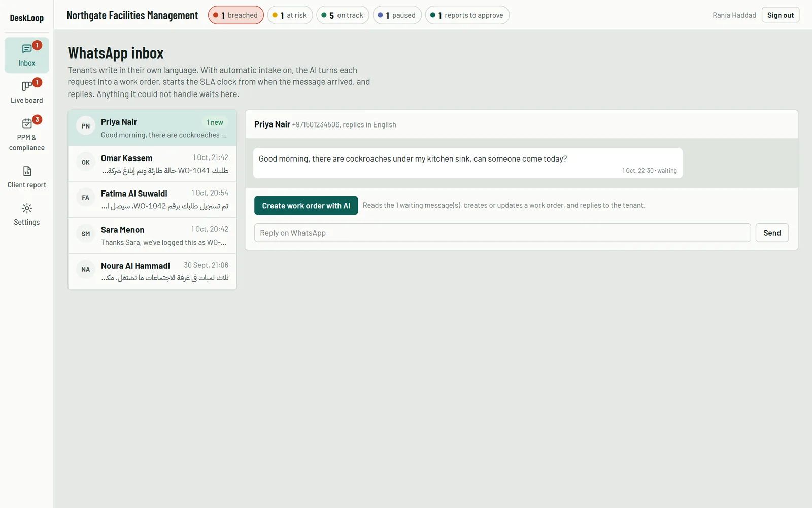Viewport: 812px width, 508px height.
Task: Click Create work order with AI
Action: coord(306,206)
